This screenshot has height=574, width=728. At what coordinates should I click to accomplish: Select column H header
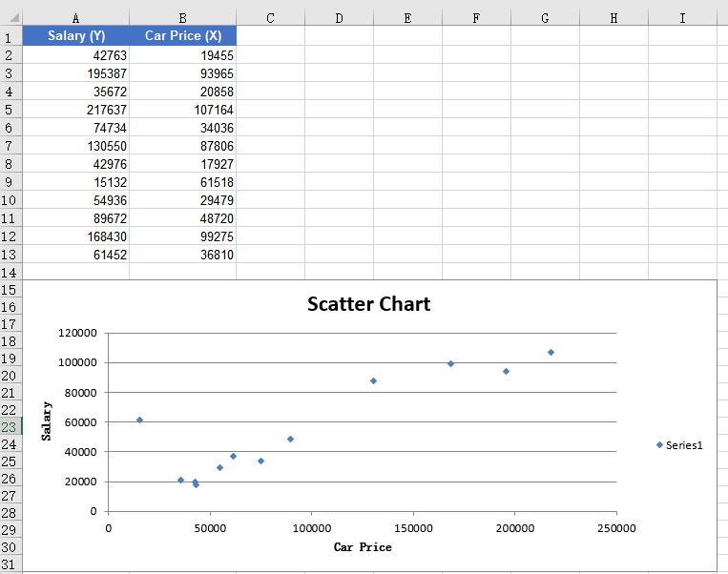614,18
